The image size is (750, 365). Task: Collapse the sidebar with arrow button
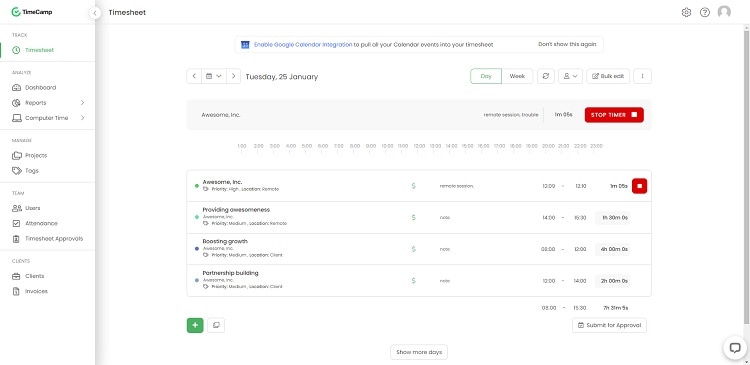tap(95, 13)
